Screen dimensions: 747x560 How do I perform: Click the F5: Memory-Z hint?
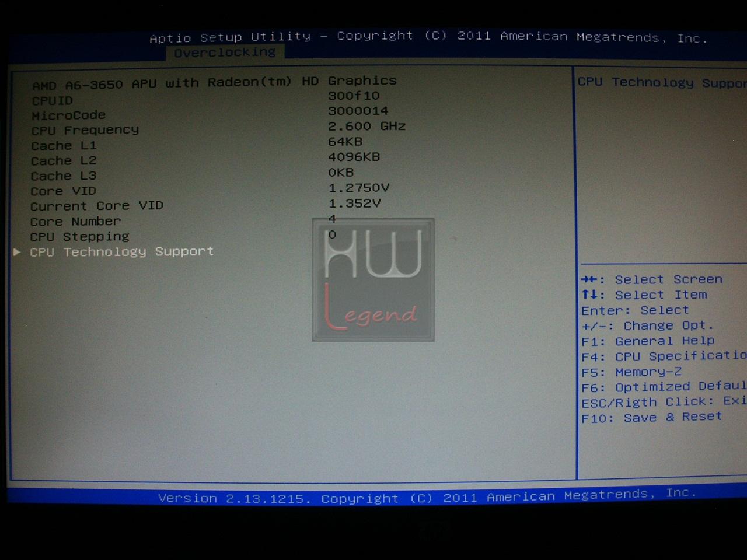pos(631,372)
